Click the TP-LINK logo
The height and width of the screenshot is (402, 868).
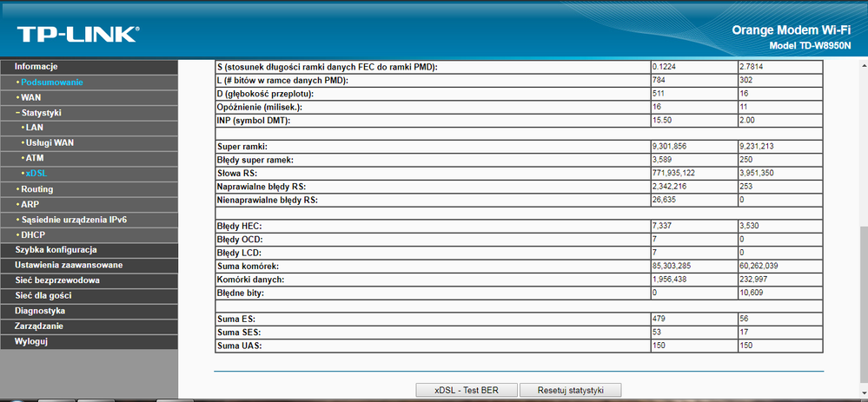tap(78, 34)
